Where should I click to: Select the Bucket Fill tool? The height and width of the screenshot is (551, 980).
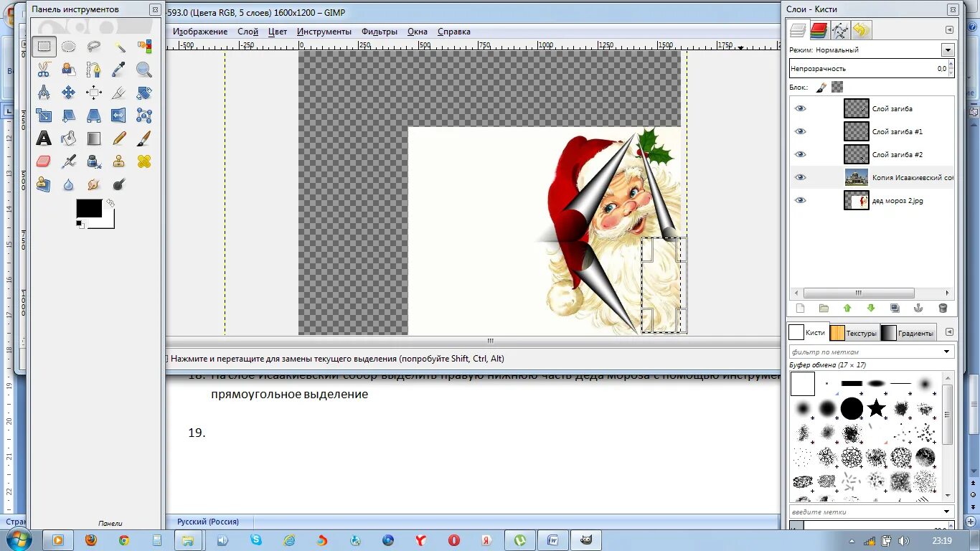[68, 138]
